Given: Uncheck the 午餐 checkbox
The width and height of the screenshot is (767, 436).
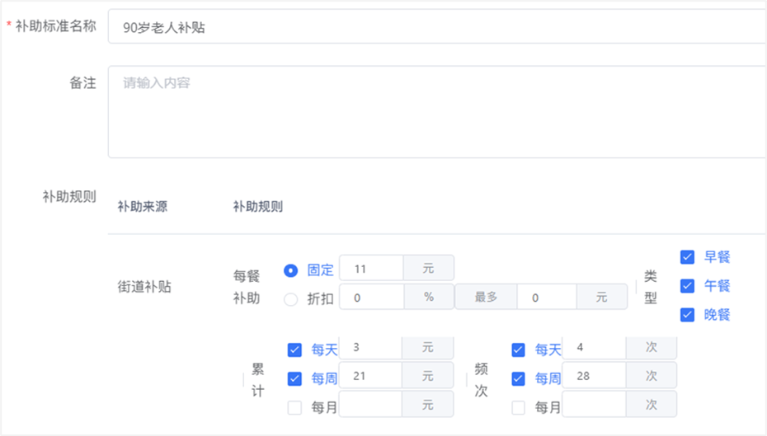Looking at the screenshot, I should tap(687, 286).
